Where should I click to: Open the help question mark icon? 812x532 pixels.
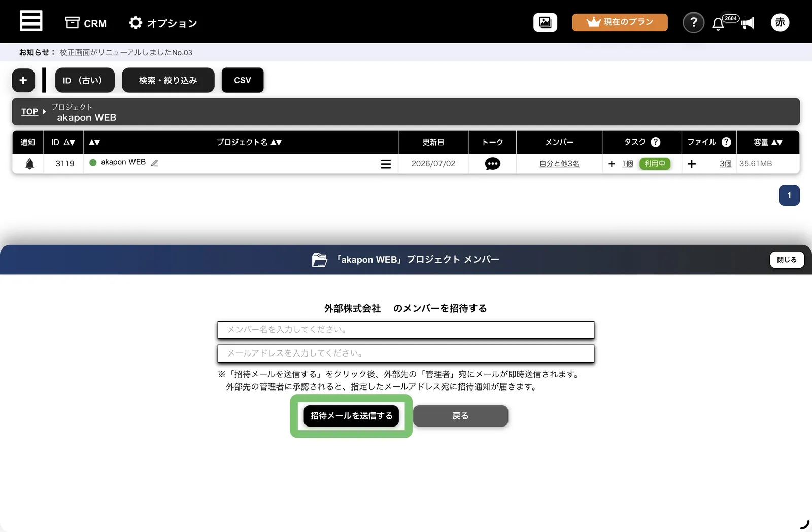point(693,22)
